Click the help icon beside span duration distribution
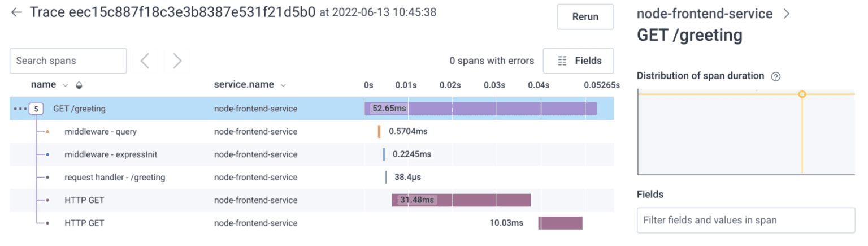 (x=776, y=76)
